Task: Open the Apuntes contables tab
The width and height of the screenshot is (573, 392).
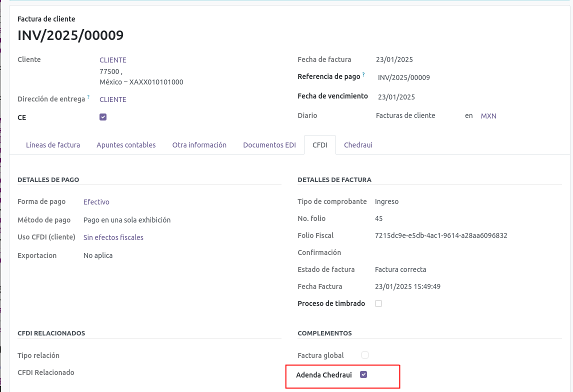Action: pos(126,145)
